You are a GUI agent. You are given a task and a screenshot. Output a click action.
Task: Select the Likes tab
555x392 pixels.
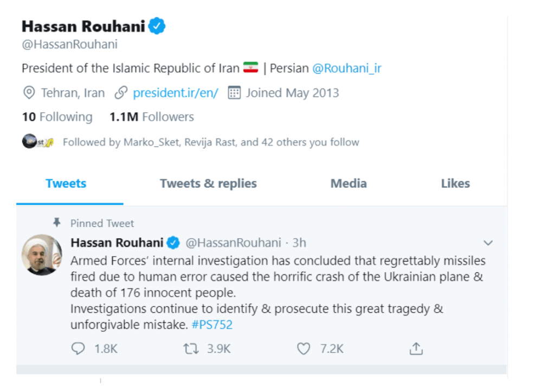pos(455,184)
